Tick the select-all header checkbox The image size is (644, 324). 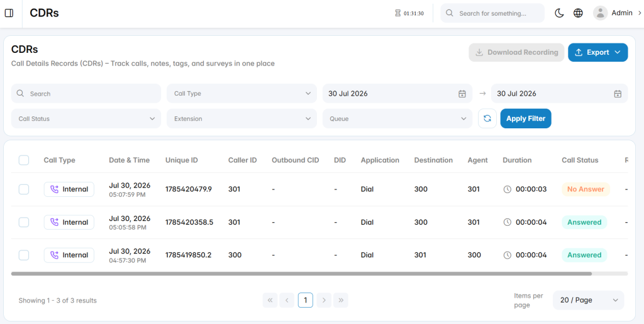pyautogui.click(x=24, y=160)
